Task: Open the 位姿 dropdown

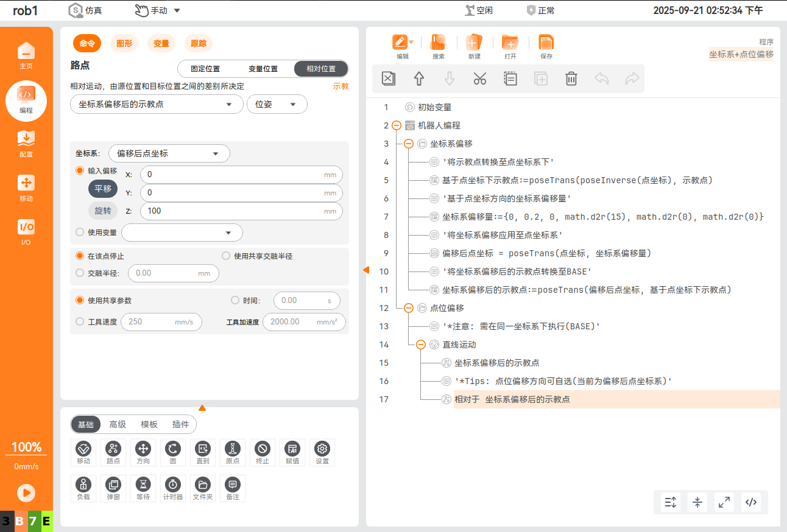Action: [277, 104]
